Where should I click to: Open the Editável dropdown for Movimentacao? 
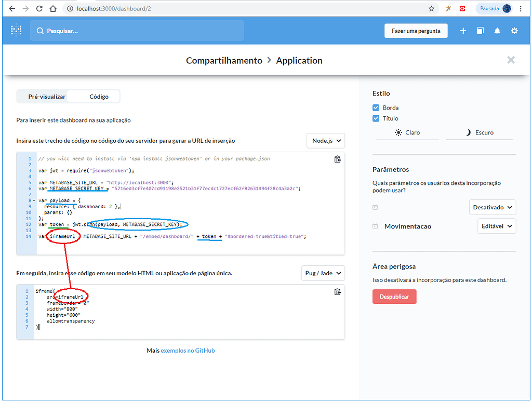click(497, 226)
